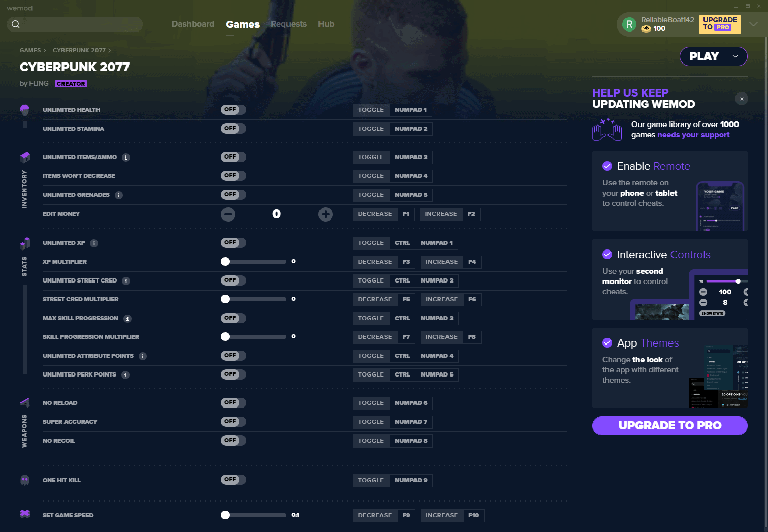The image size is (768, 532).
Task: Click the health category player icon
Action: pos(24,110)
